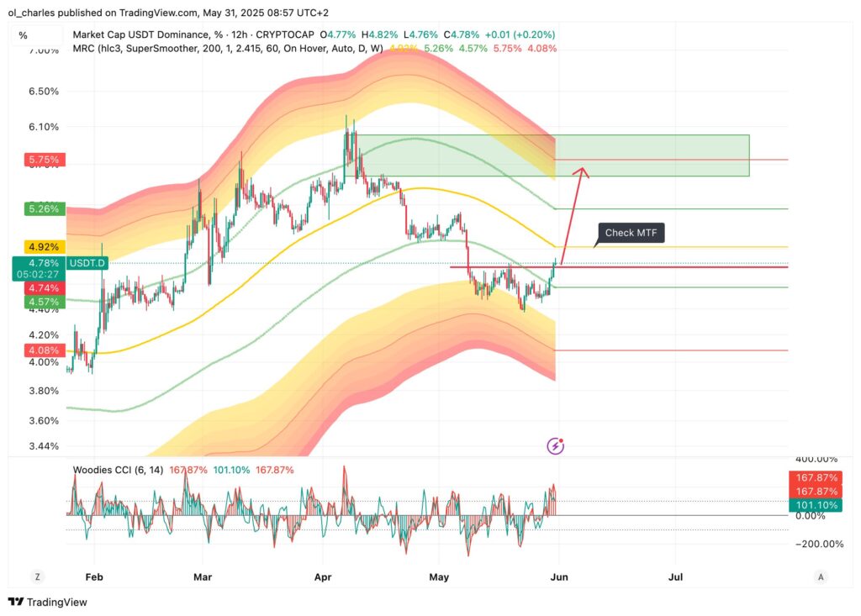Screen dimensions: 861x616
Task: Click the Check MTF note callout
Action: (x=630, y=233)
